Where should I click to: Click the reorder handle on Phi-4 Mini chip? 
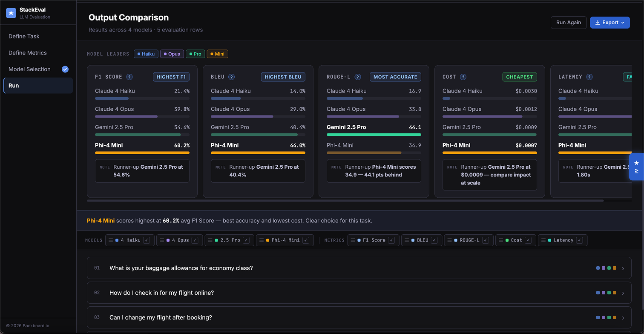(x=262, y=240)
